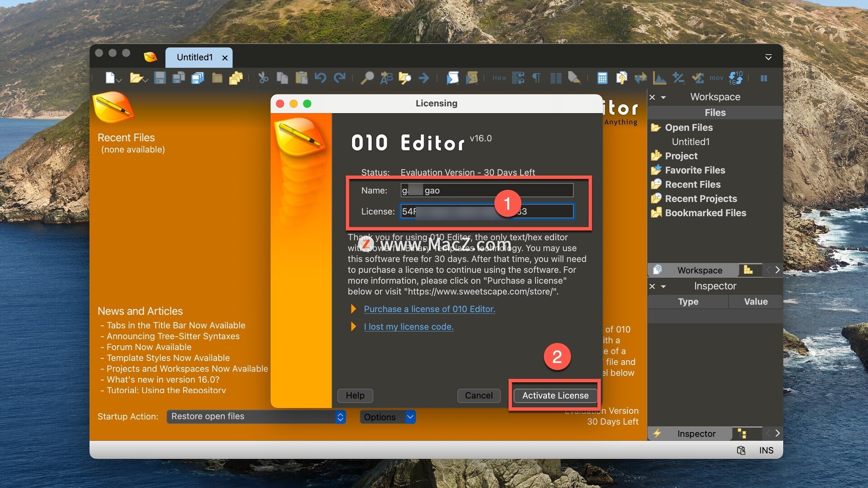Click the clipboard icon in status bar
This screenshot has width=868, height=488.
(x=741, y=450)
